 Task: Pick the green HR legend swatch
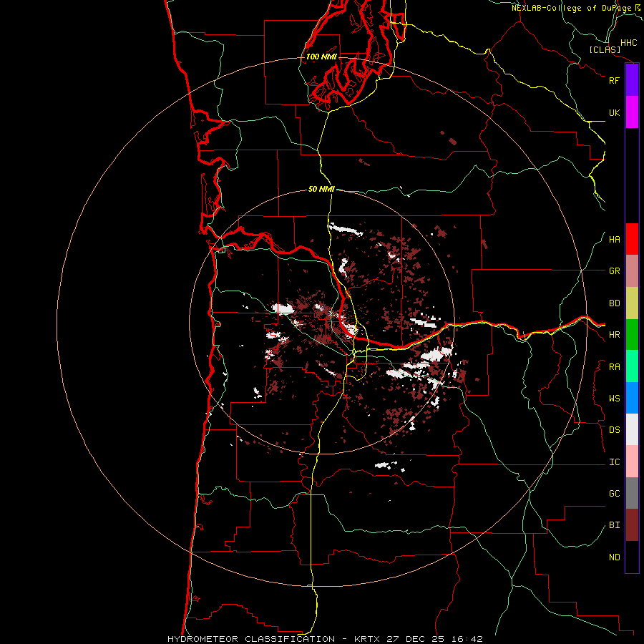(632, 335)
